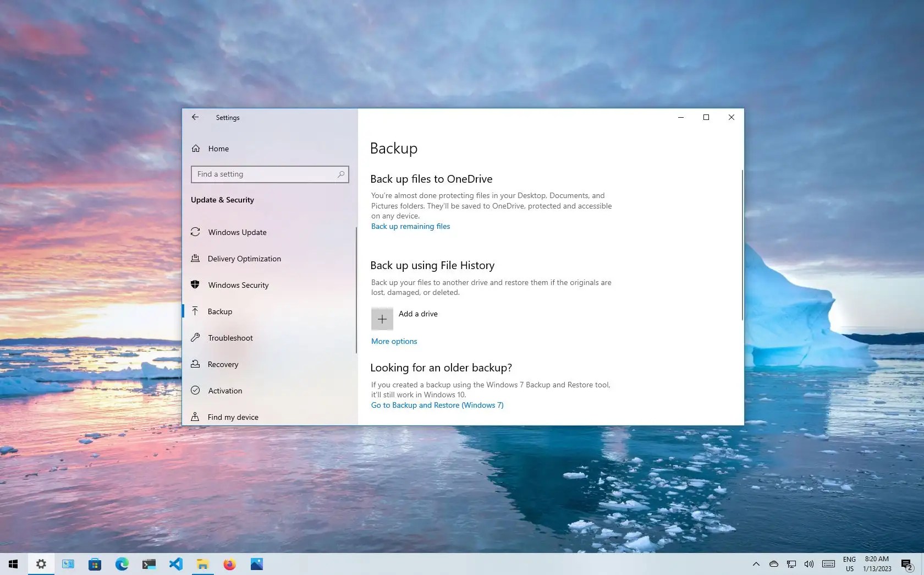Go to Backup and Restore (Windows 7)
Viewport: 924px width, 575px height.
coord(437,405)
